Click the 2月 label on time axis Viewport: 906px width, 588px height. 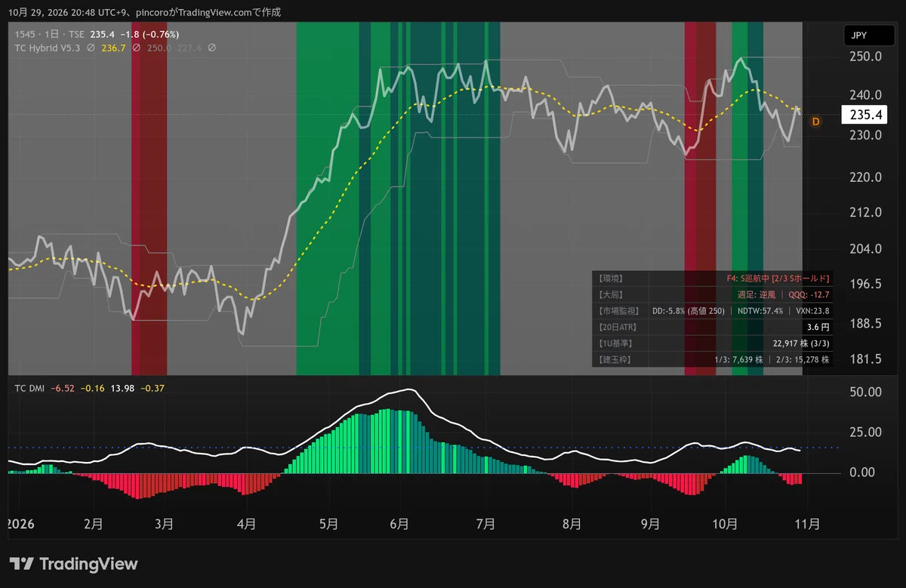click(x=94, y=523)
